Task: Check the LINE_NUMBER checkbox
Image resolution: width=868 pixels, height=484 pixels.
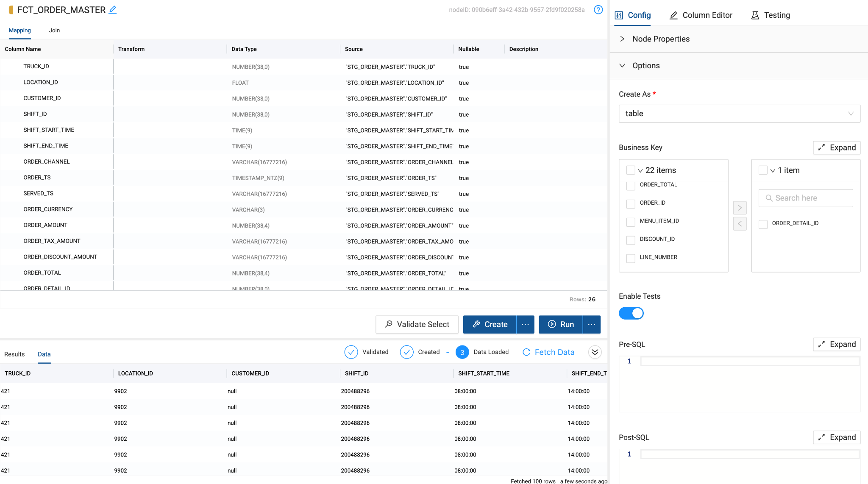Action: (x=631, y=258)
